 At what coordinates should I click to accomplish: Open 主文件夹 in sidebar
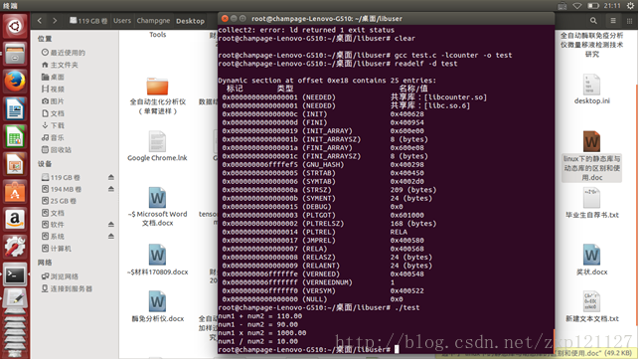click(60, 65)
